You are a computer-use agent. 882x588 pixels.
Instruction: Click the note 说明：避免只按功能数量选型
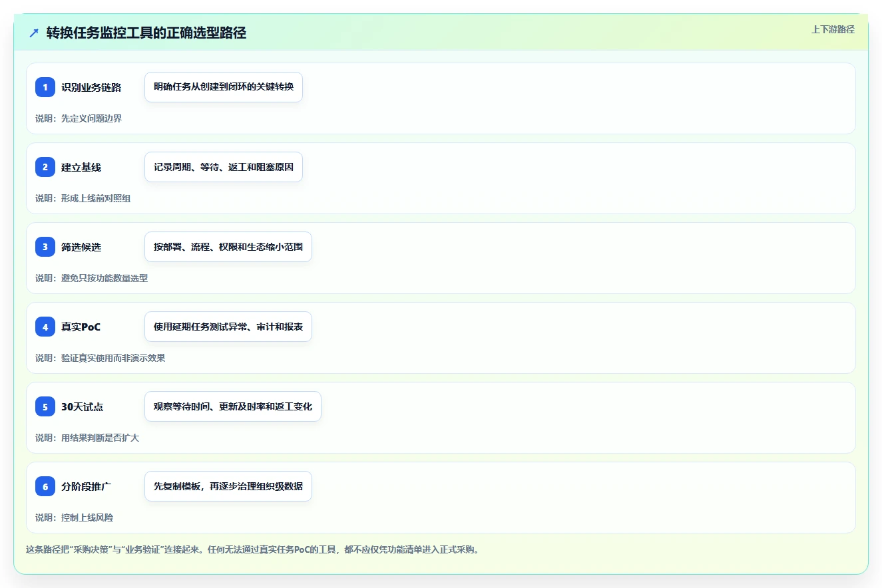(92, 278)
